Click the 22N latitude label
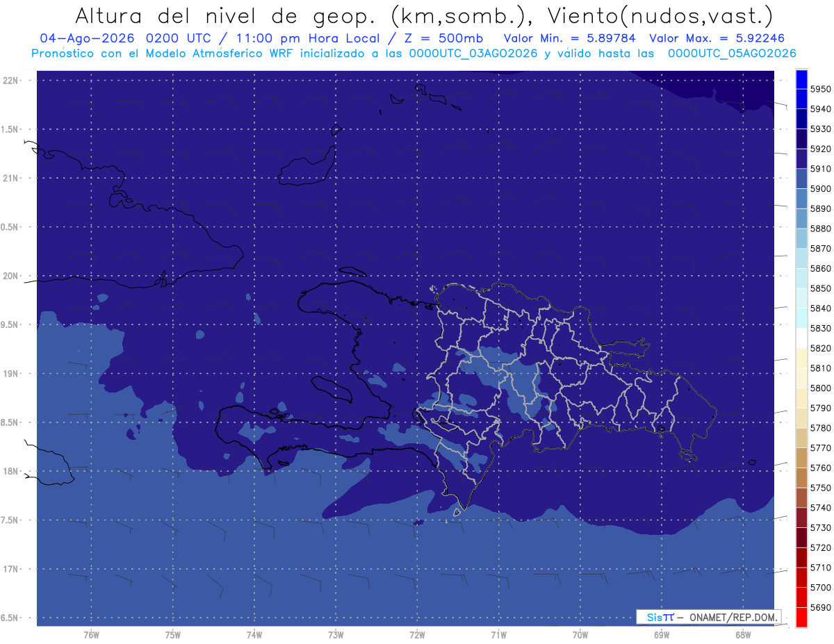Image resolution: width=834 pixels, height=644 pixels. 11,81
